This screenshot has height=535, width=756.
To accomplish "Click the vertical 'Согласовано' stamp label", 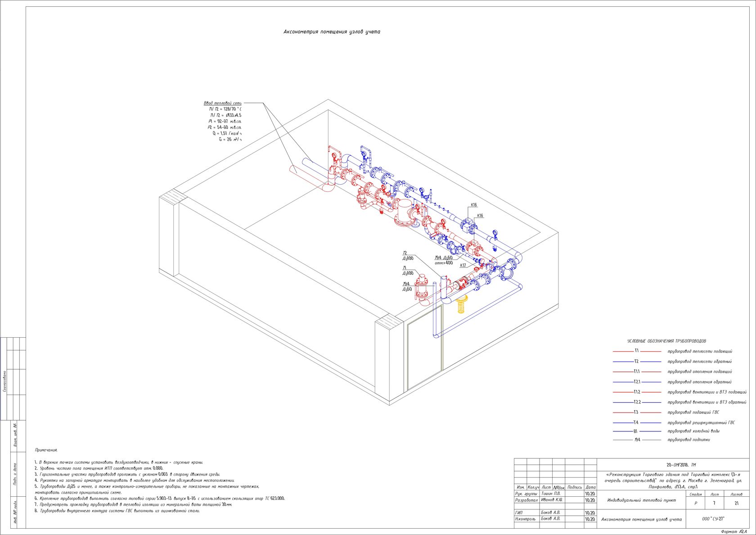I will coord(4,381).
